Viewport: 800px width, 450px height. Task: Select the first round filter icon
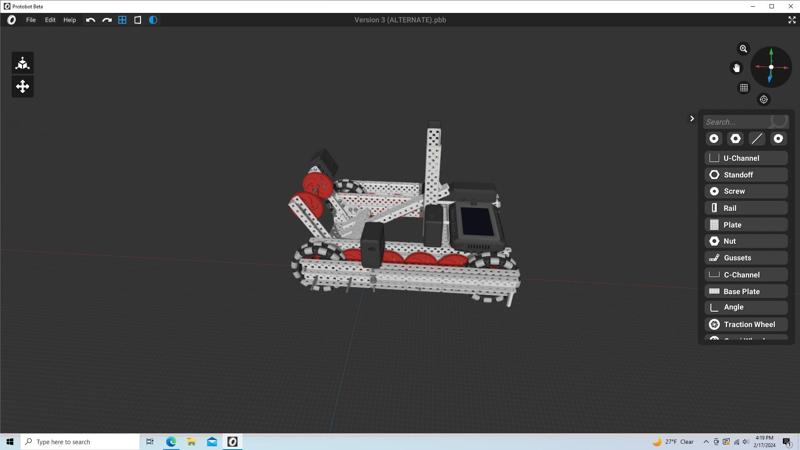coord(714,138)
